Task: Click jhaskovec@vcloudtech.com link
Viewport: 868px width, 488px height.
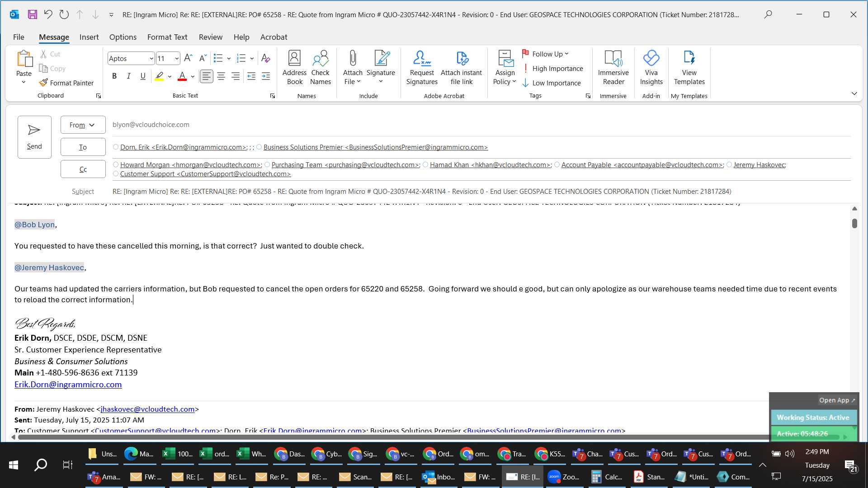Action: [x=147, y=409]
